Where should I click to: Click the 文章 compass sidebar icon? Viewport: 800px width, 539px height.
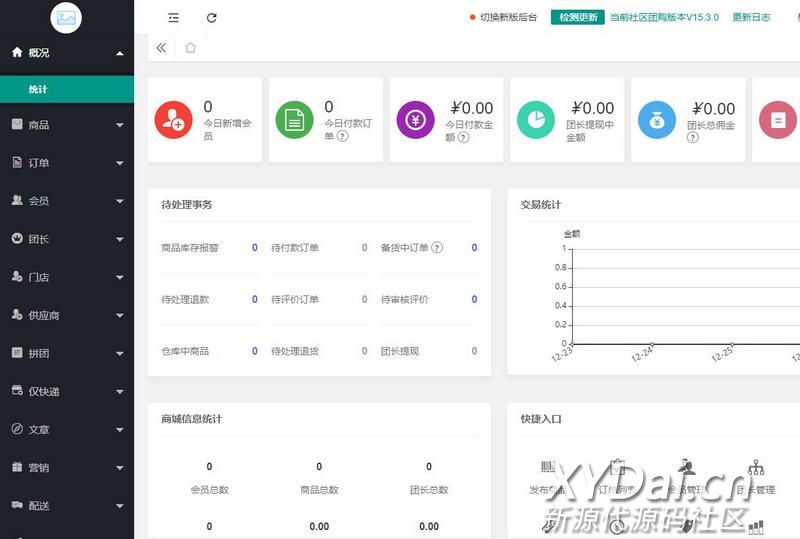coord(17,429)
